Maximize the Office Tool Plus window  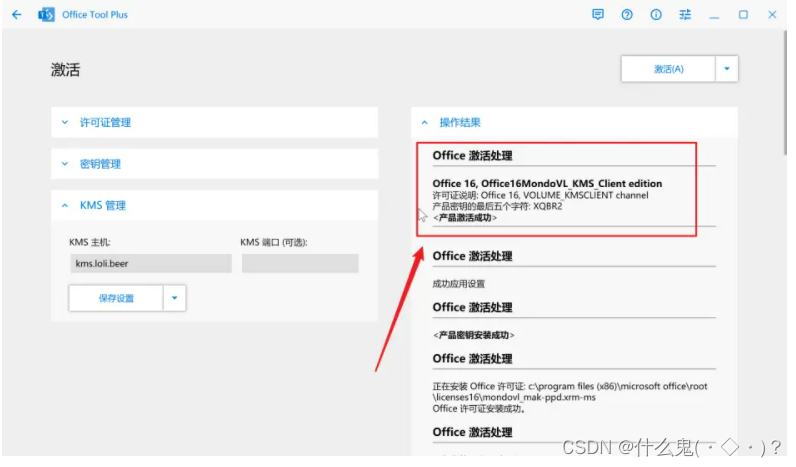pyautogui.click(x=743, y=15)
